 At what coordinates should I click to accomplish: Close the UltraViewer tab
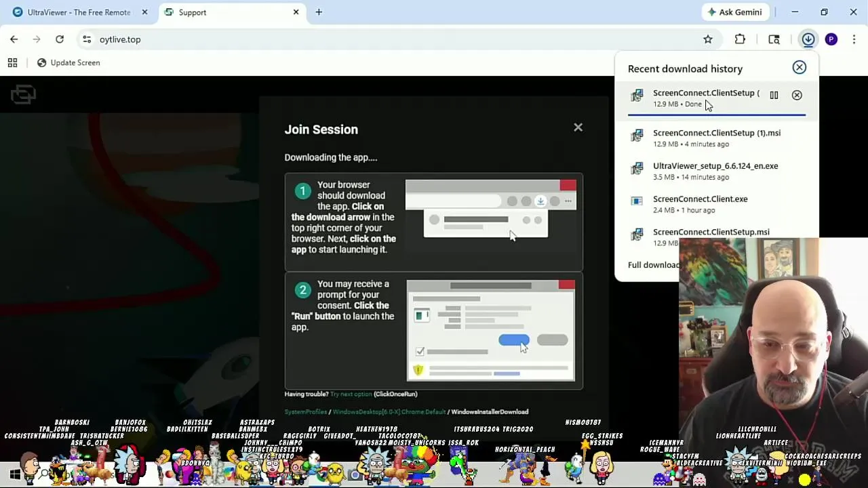(144, 12)
